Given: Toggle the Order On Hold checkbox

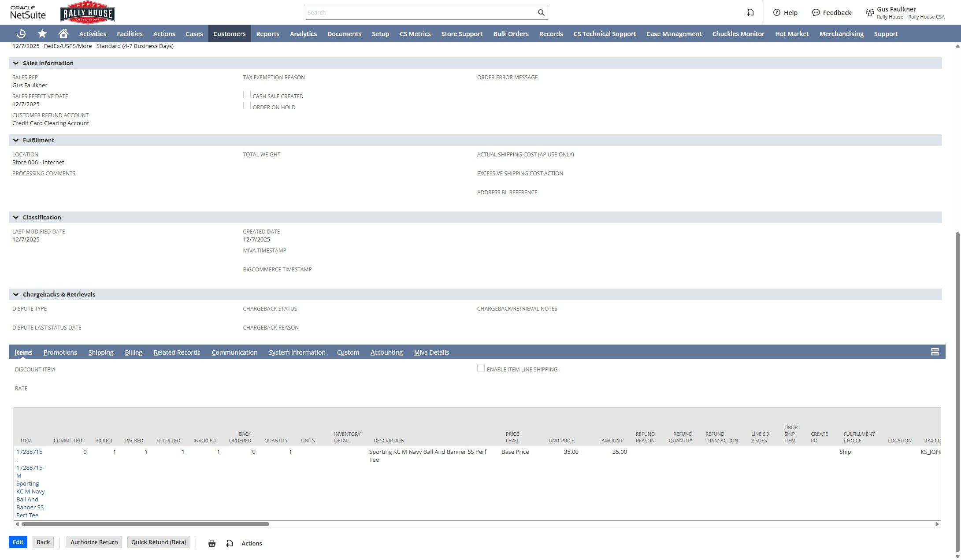Looking at the screenshot, I should (x=247, y=106).
